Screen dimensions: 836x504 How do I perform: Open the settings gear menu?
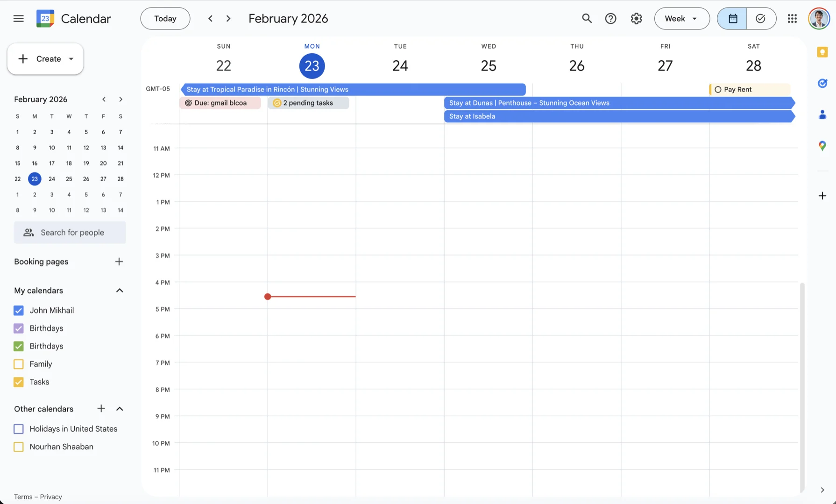636,19
